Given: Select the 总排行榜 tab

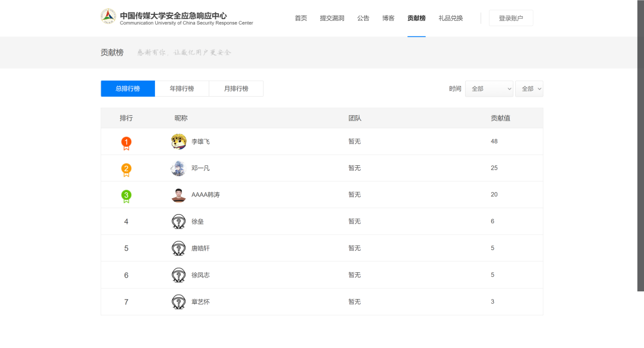Looking at the screenshot, I should (128, 88).
